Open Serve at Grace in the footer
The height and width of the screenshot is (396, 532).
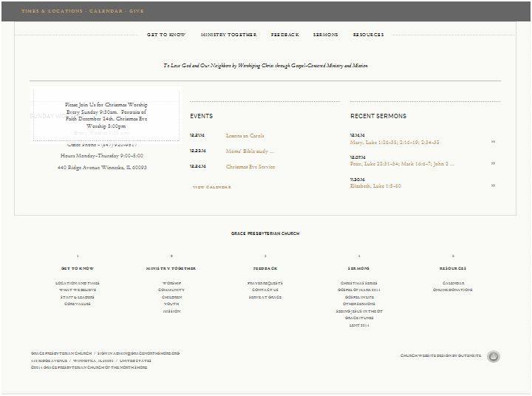click(265, 297)
